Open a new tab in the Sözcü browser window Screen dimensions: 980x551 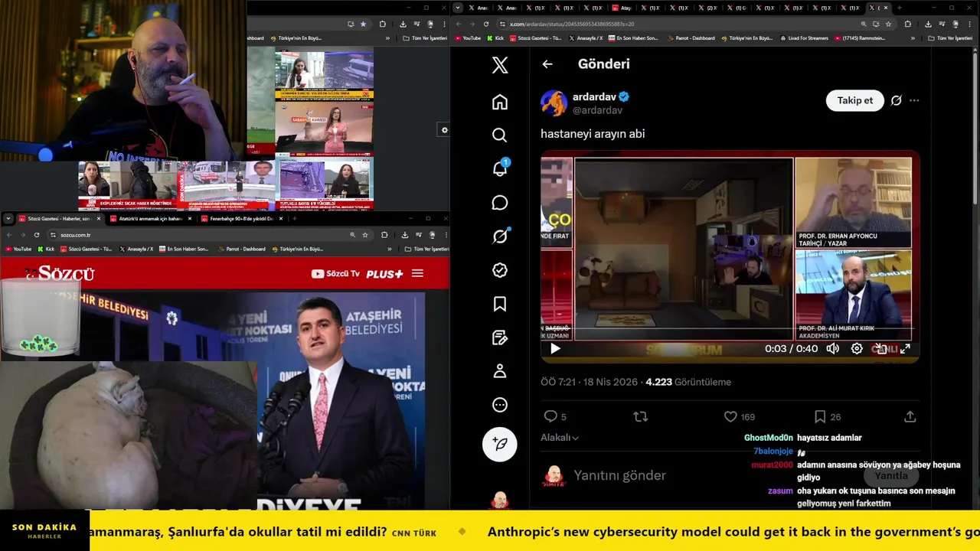point(294,219)
